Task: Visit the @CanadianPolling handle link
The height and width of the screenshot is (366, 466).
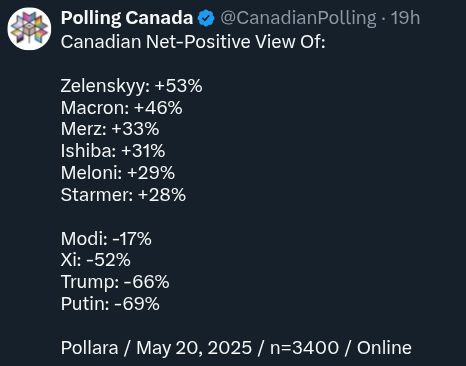Action: [x=298, y=18]
